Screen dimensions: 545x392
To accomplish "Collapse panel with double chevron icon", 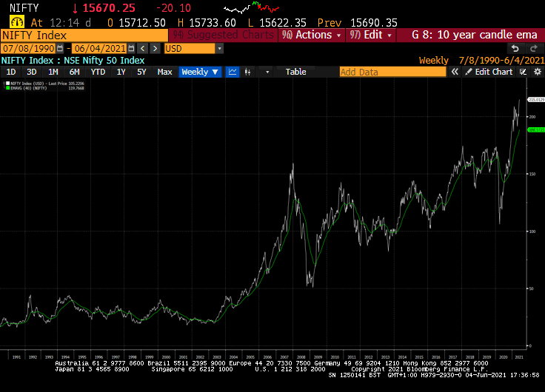I will [x=455, y=72].
